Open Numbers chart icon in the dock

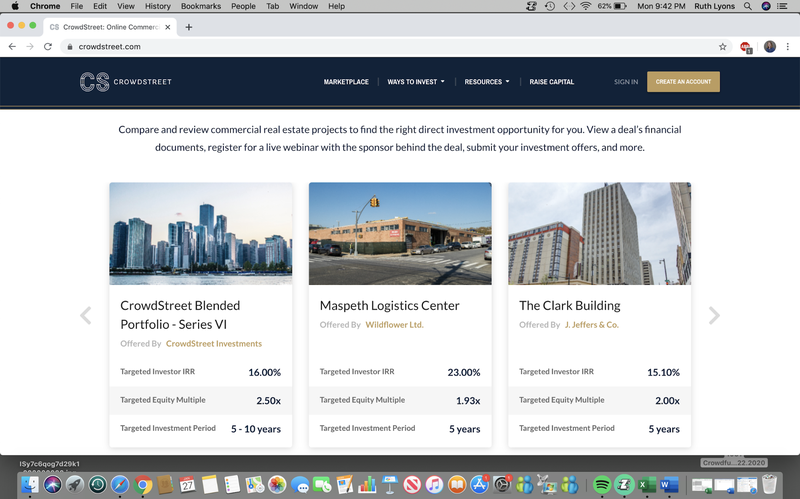tap(367, 484)
